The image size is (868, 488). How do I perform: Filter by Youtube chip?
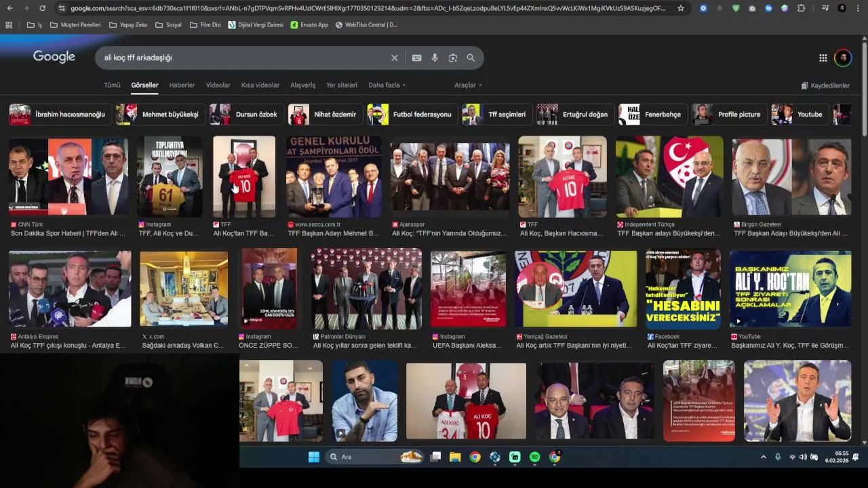[800, 115]
